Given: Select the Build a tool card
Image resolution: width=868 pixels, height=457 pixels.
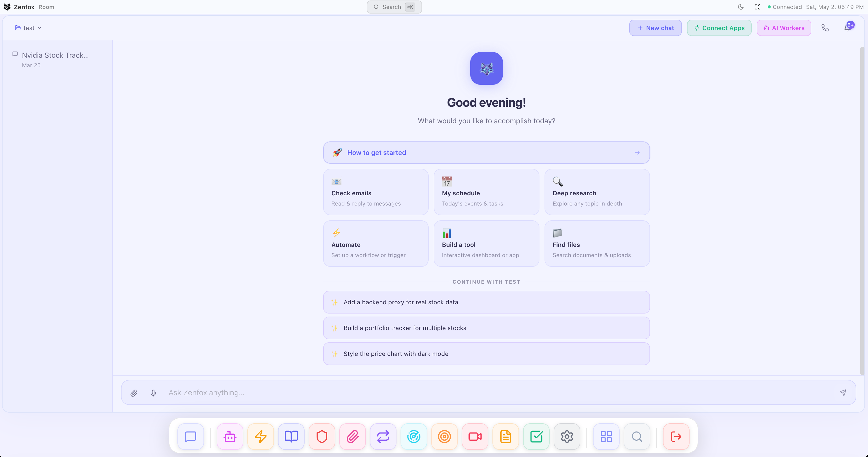Looking at the screenshot, I should point(486,244).
